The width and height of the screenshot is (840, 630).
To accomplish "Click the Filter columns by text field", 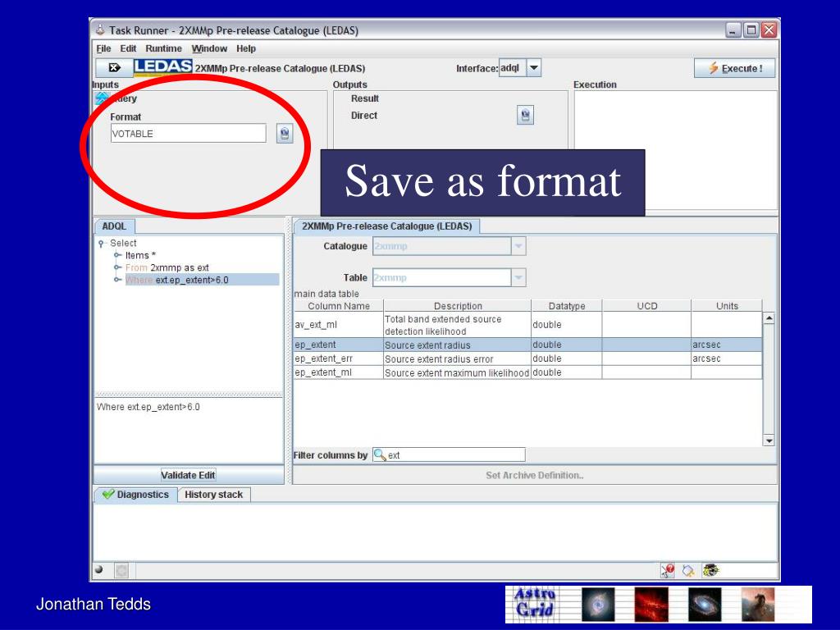I will point(449,454).
